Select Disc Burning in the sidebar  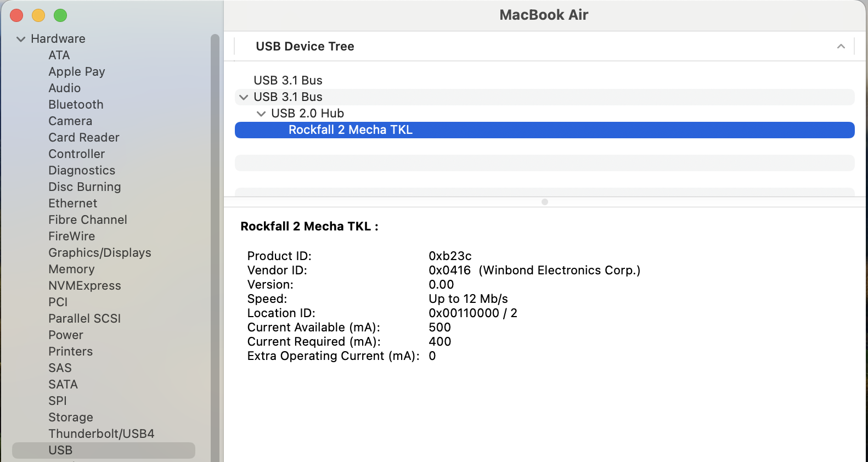point(84,187)
